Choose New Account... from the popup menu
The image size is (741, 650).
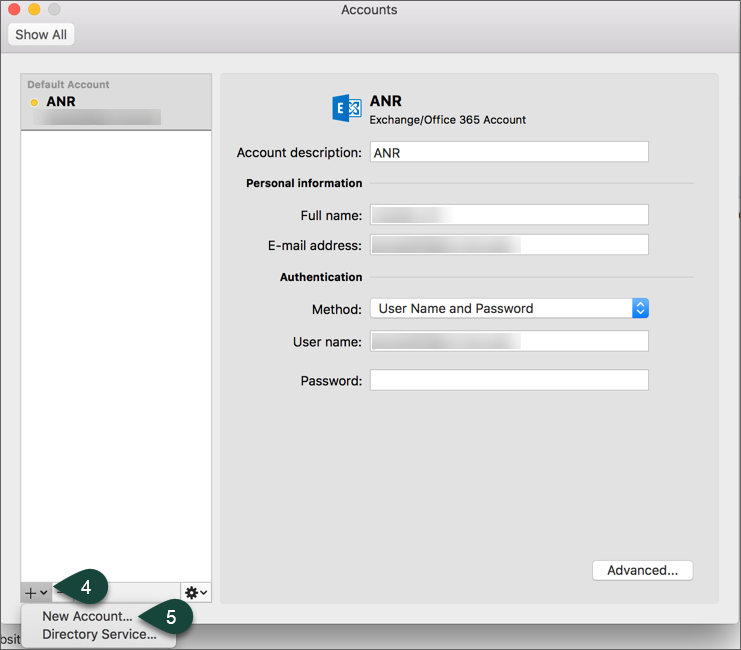click(x=87, y=617)
